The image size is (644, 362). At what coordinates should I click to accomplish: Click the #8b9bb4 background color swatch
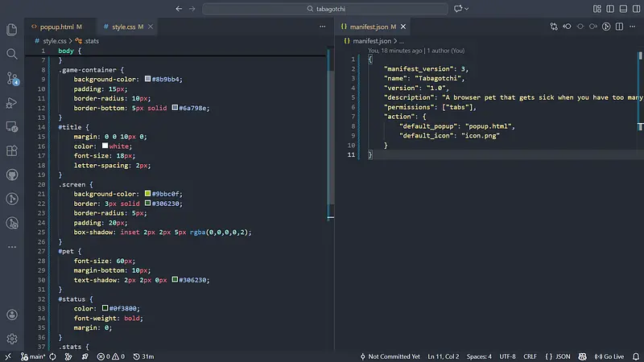(x=148, y=80)
